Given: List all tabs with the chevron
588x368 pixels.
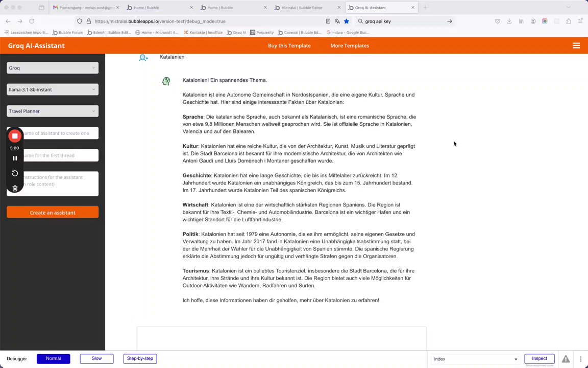Looking at the screenshot, I should click(569, 8).
